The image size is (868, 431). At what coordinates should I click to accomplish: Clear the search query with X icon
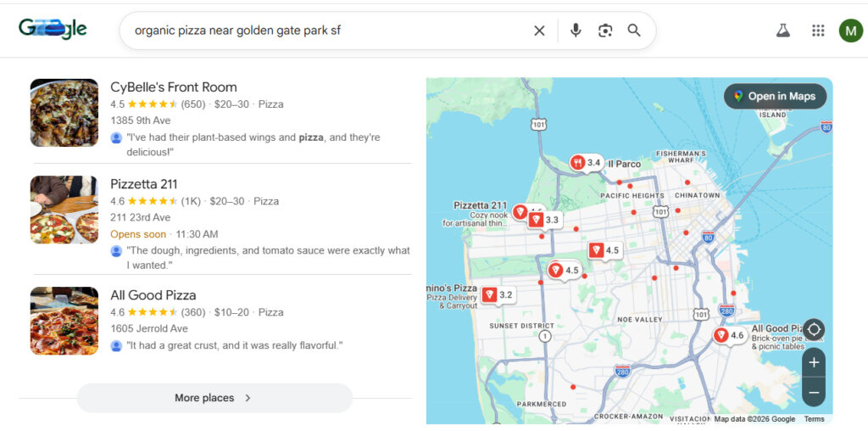tap(539, 31)
